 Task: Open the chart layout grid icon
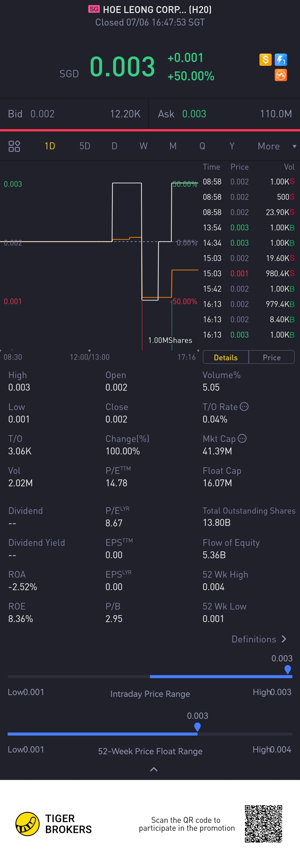click(14, 146)
